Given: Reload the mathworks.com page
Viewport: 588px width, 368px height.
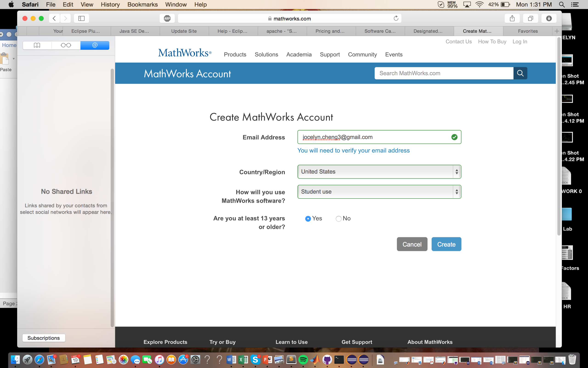Looking at the screenshot, I should pyautogui.click(x=396, y=18).
